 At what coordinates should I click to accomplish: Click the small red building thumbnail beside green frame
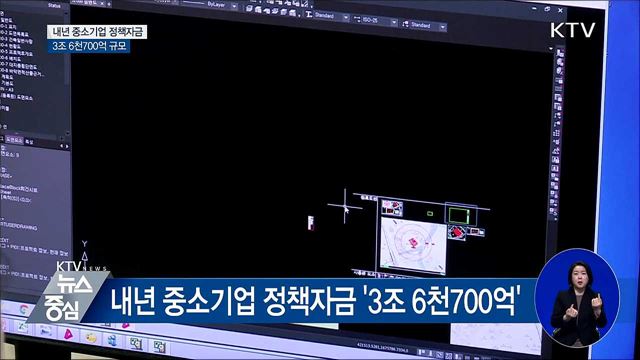tap(456, 233)
